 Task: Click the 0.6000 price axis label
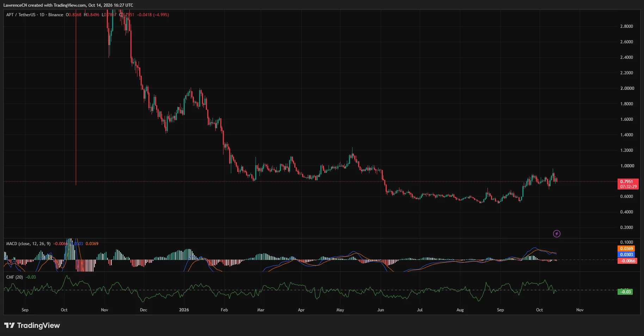point(626,197)
